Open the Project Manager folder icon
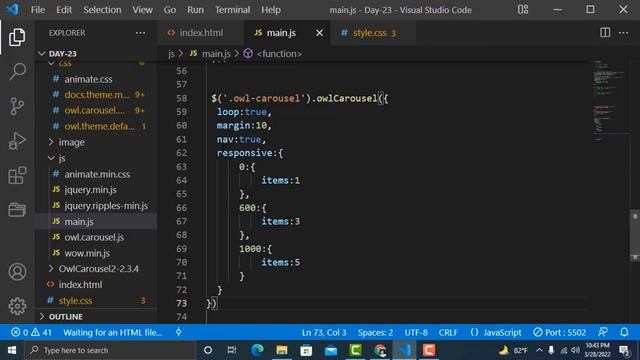This screenshot has width=640, height=360. tap(17, 210)
